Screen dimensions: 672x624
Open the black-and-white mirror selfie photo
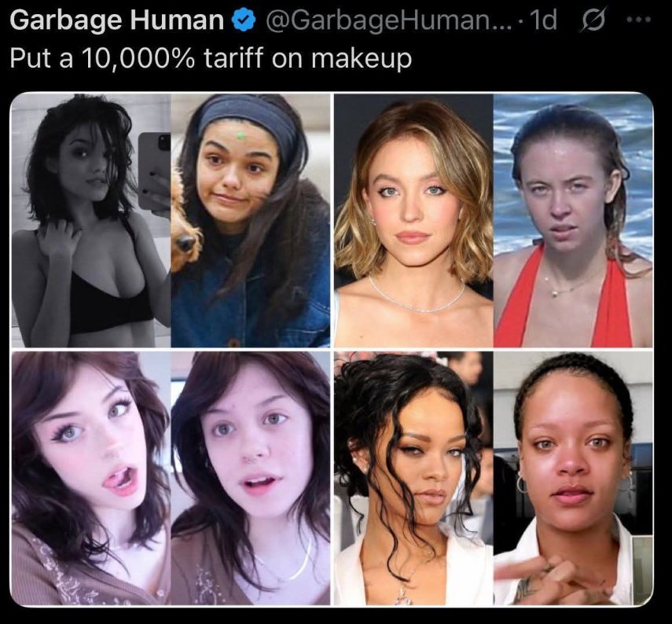[x=90, y=220]
